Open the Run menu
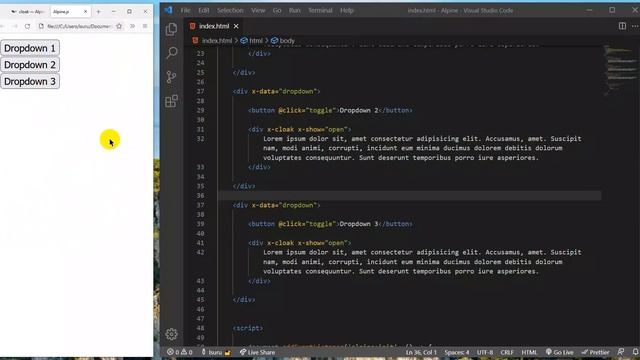Screen dimensions: 640x360 [294, 11]
